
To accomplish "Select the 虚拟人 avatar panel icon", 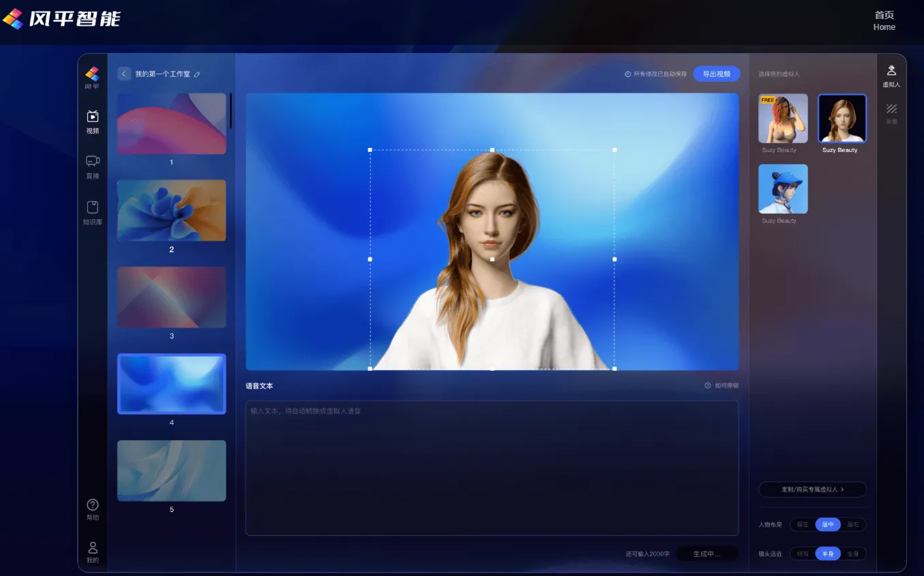I will click(x=891, y=70).
